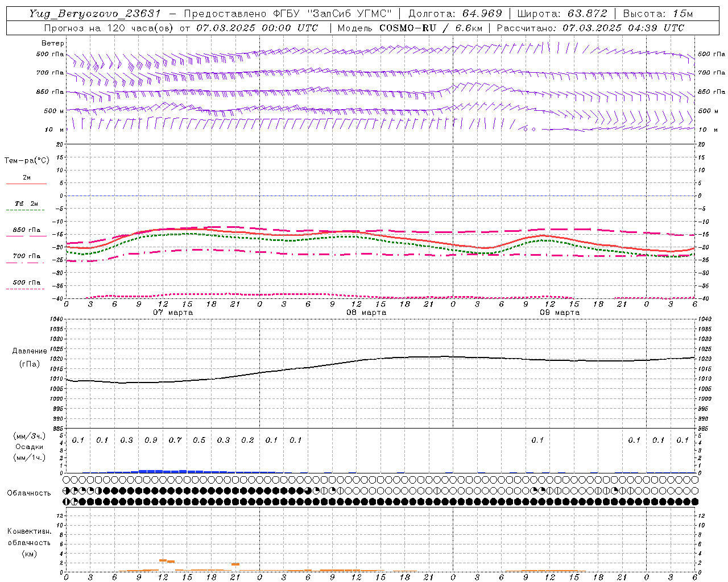This screenshot has height=582, width=728.
Task: Select the Давление panel label
Action: pos(30,351)
